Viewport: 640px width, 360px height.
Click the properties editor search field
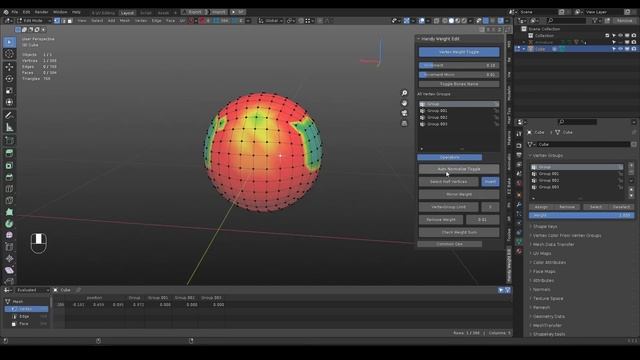[x=578, y=122]
